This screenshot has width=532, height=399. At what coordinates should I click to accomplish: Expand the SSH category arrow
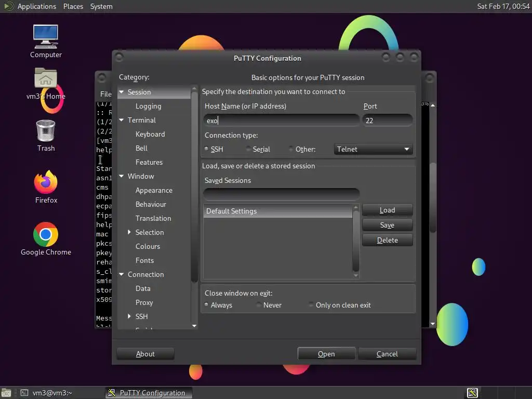point(129,316)
